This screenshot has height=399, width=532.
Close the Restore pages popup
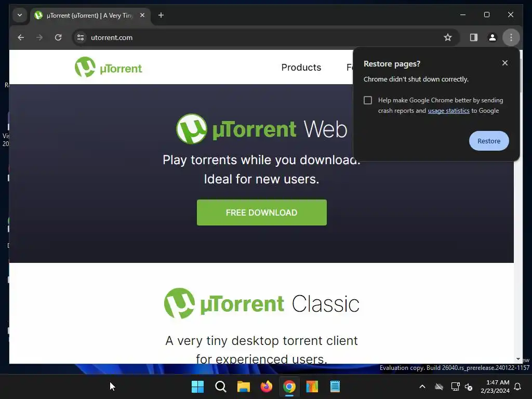pyautogui.click(x=505, y=63)
